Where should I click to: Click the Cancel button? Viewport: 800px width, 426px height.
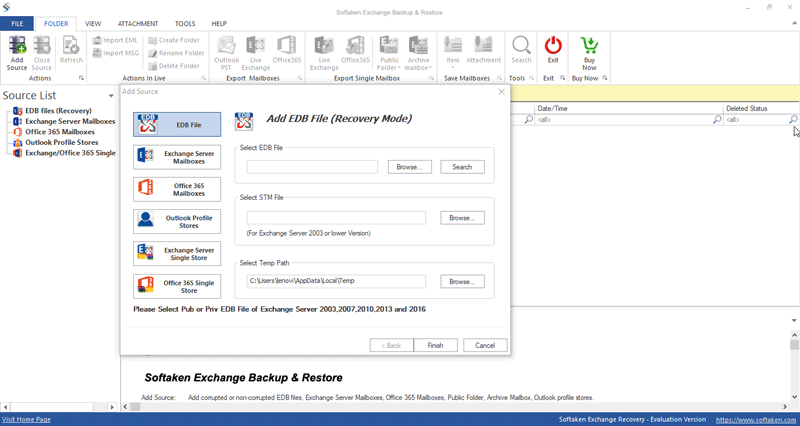click(x=485, y=345)
